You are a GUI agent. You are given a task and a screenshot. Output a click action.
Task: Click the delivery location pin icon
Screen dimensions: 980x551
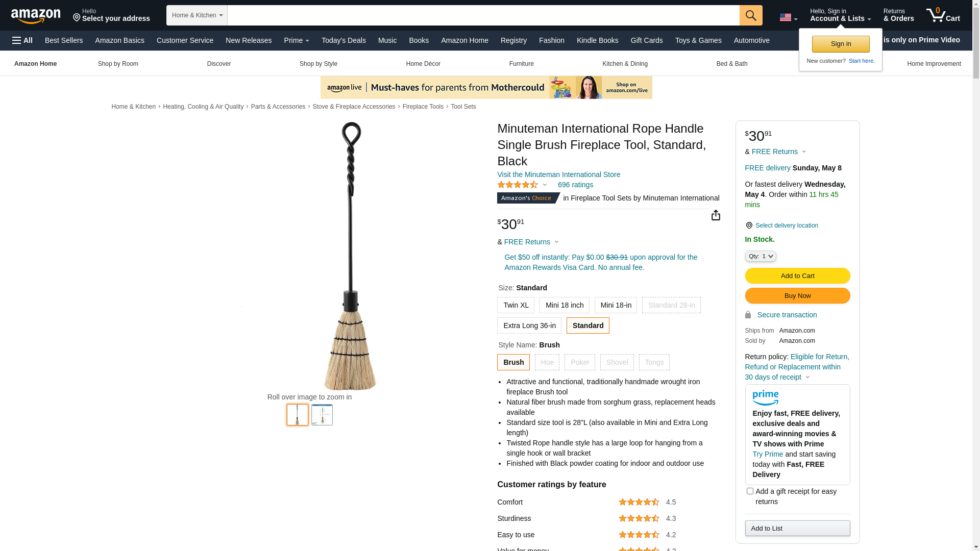[749, 226]
